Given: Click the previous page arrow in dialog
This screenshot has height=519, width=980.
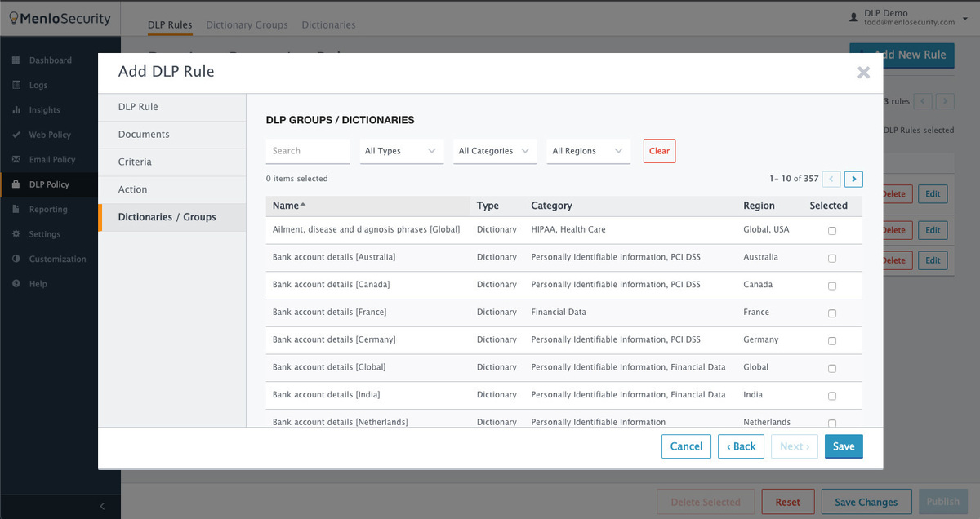Looking at the screenshot, I should click(831, 179).
